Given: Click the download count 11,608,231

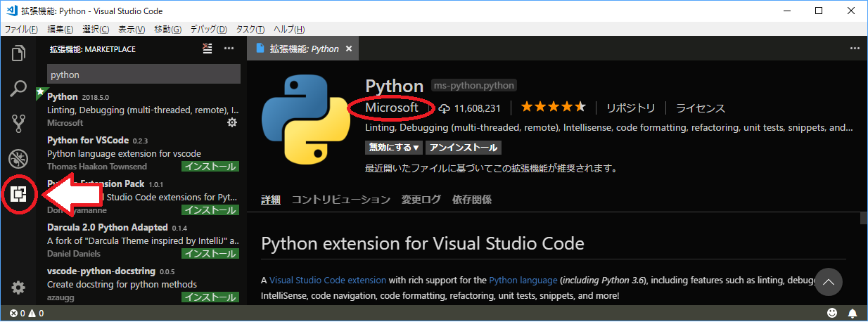Looking at the screenshot, I should click(x=469, y=108).
